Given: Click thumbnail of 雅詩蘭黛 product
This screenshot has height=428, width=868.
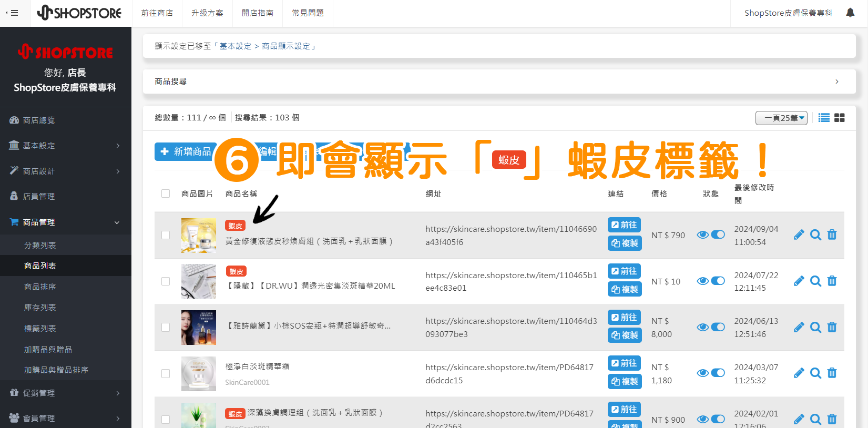Looking at the screenshot, I should tap(199, 327).
